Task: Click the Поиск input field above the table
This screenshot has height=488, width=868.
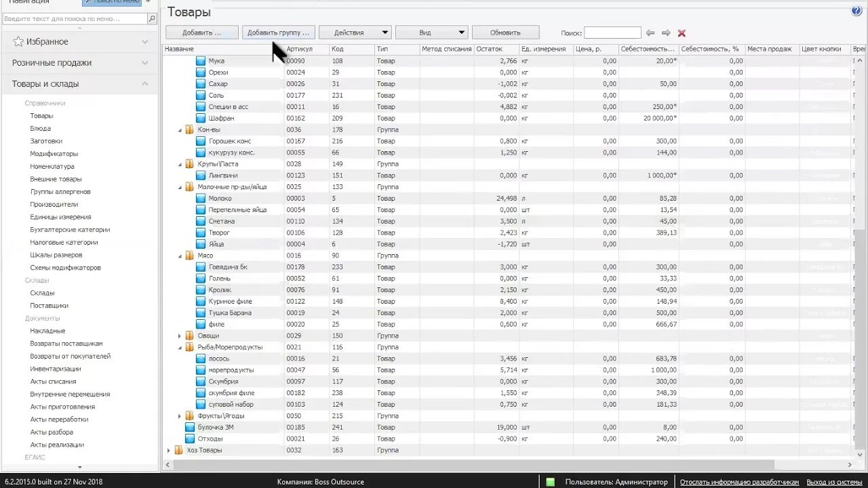Action: coord(612,33)
